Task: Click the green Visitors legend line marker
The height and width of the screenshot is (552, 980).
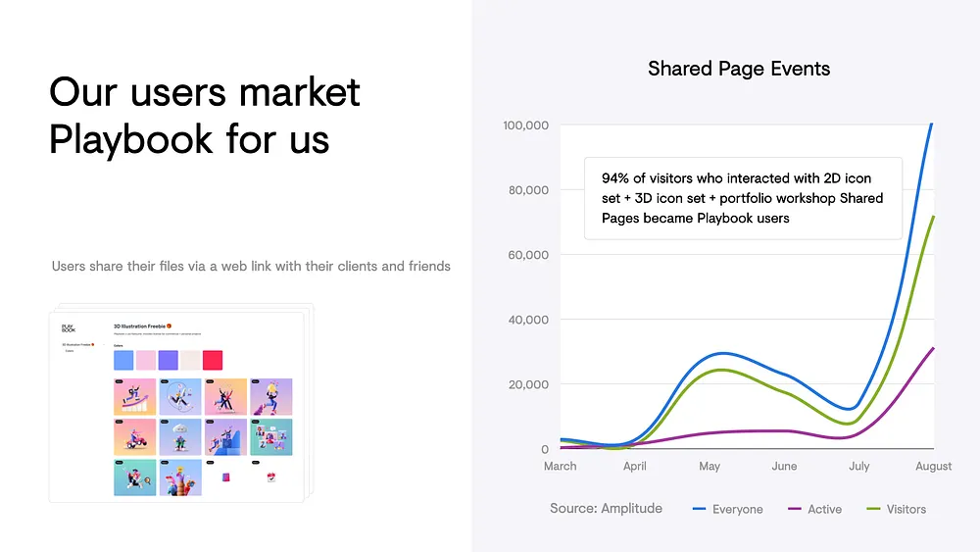Action: coord(874,509)
